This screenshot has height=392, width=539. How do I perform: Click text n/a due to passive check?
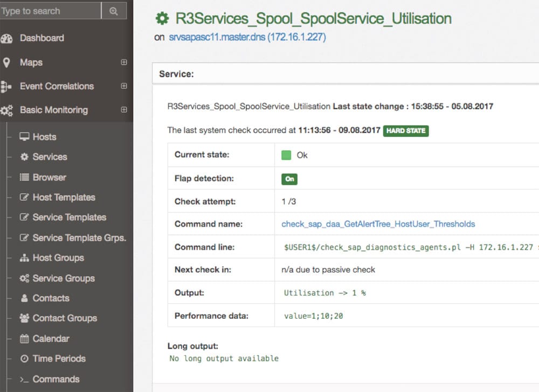(x=328, y=270)
